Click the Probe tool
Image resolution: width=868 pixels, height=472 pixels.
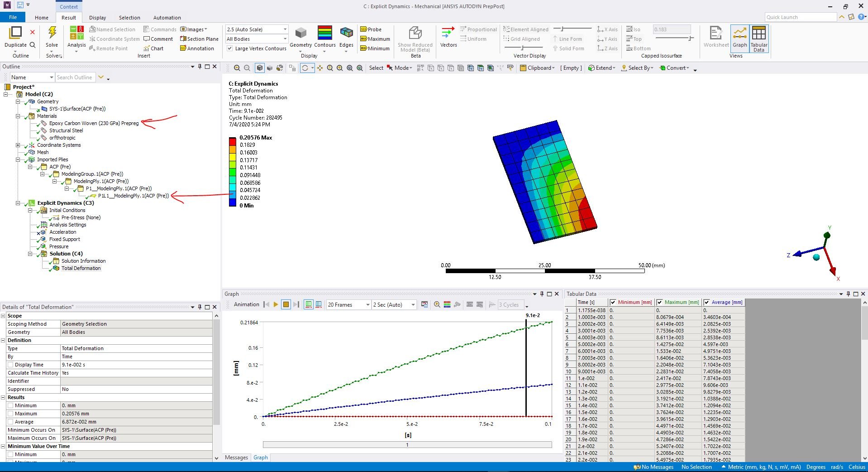pyautogui.click(x=371, y=29)
